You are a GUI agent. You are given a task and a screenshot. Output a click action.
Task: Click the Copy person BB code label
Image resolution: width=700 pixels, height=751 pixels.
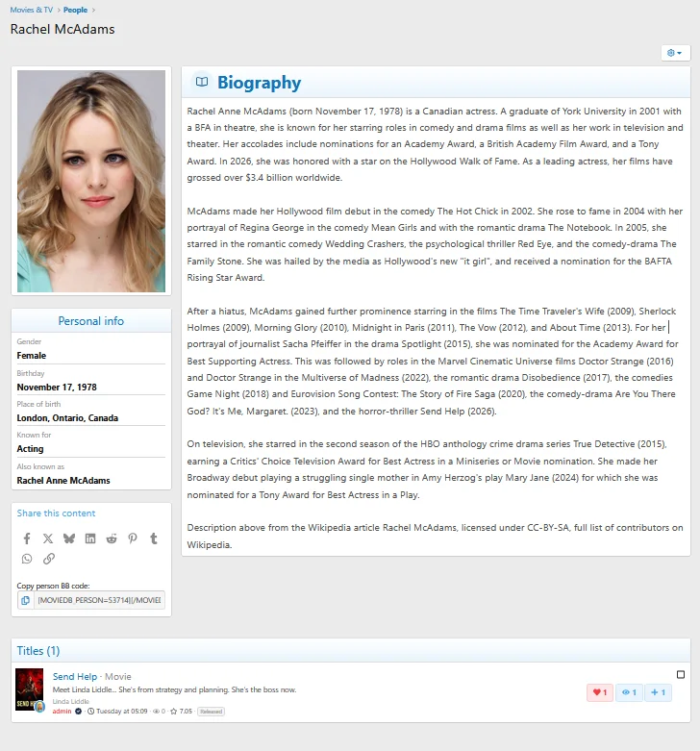click(x=53, y=586)
